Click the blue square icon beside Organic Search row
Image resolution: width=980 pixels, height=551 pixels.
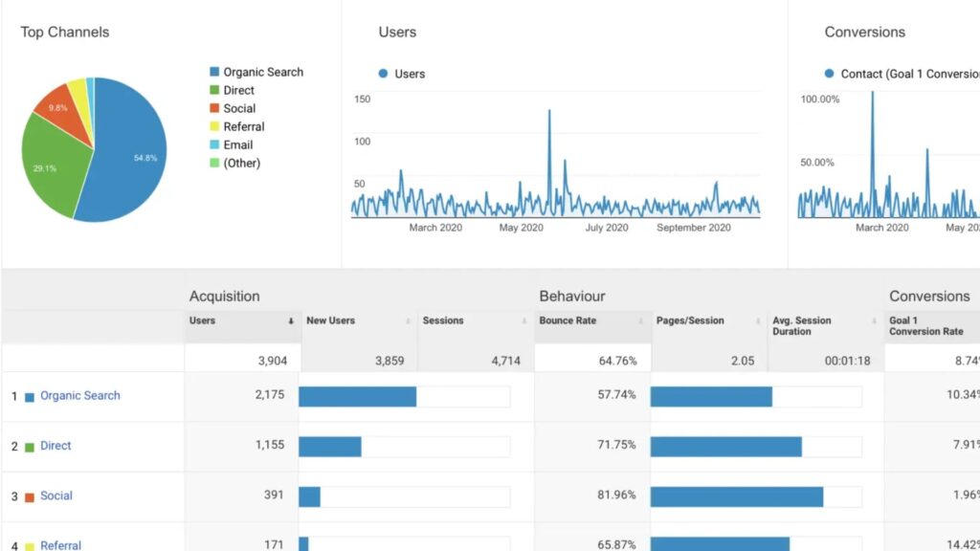click(x=30, y=395)
